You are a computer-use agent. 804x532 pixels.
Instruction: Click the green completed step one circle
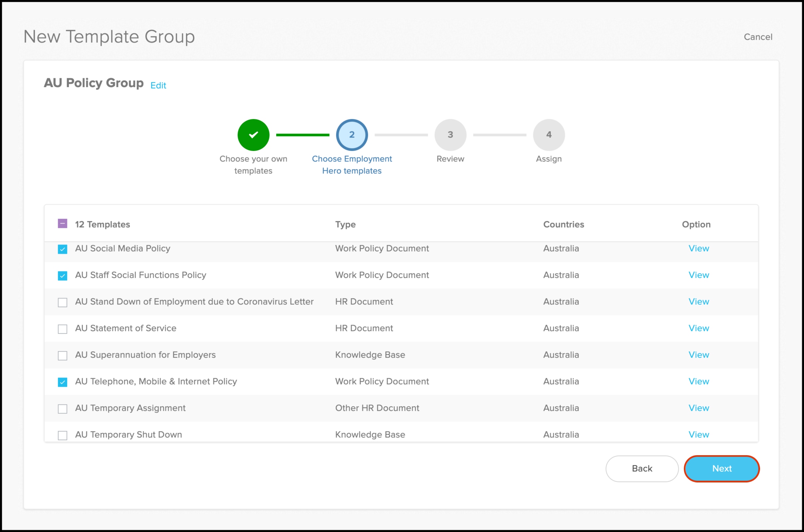point(253,135)
